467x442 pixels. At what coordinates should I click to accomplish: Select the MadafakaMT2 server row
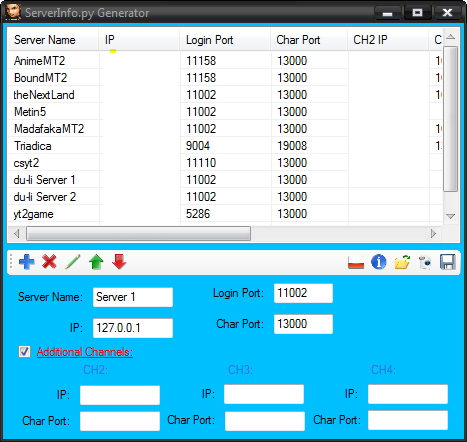[x=225, y=129]
